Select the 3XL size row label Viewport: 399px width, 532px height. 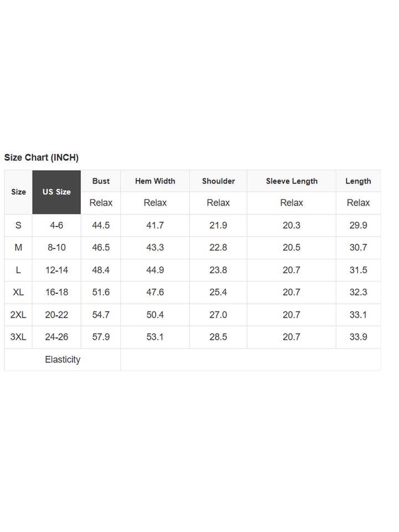point(18,337)
